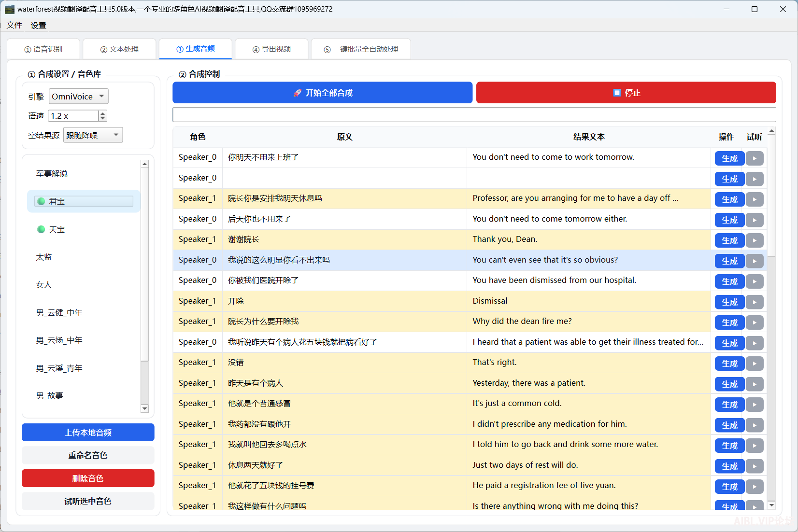798x532 pixels.
Task: Increase 语速 speed with up arrow
Action: pos(102,113)
